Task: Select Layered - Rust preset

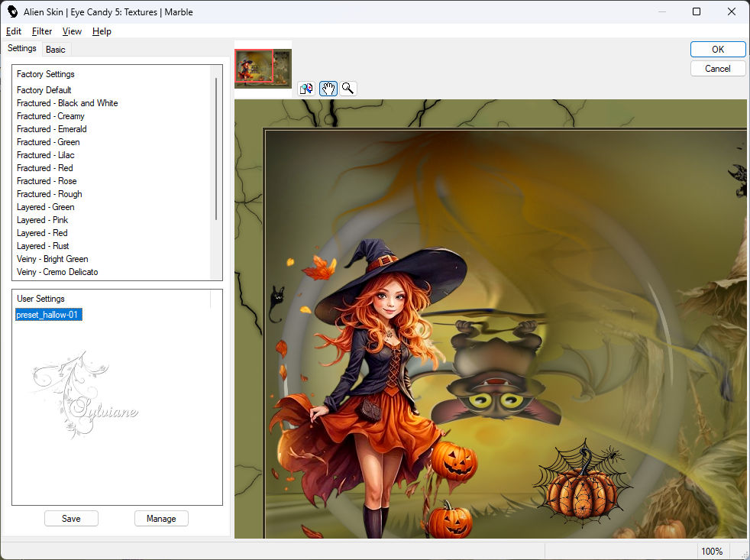Action: [43, 245]
